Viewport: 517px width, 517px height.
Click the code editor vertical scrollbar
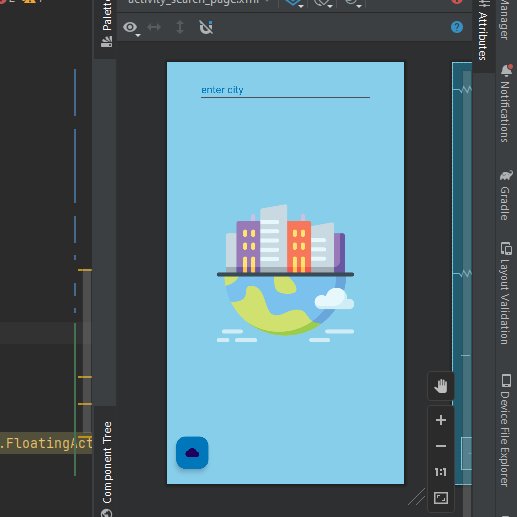[x=87, y=353]
